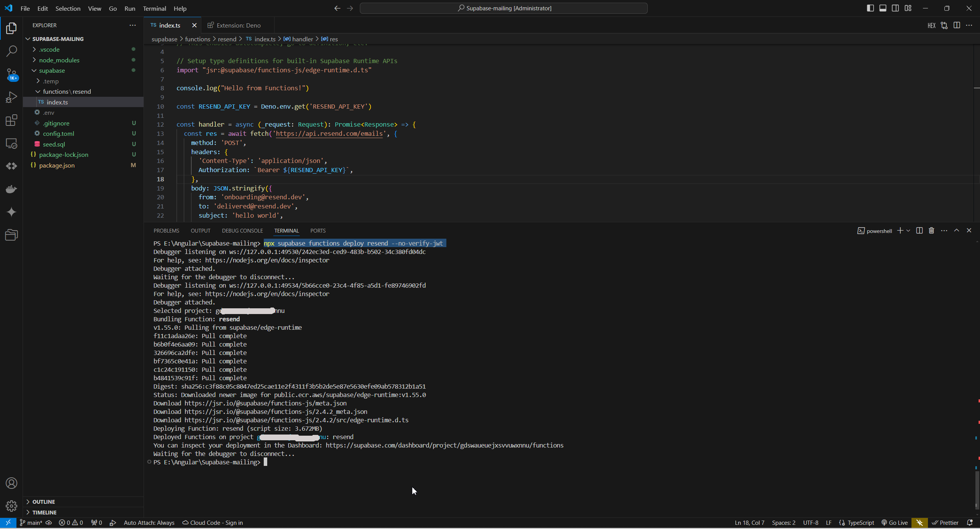
Task: Expand the node_modules folder
Action: (59, 60)
